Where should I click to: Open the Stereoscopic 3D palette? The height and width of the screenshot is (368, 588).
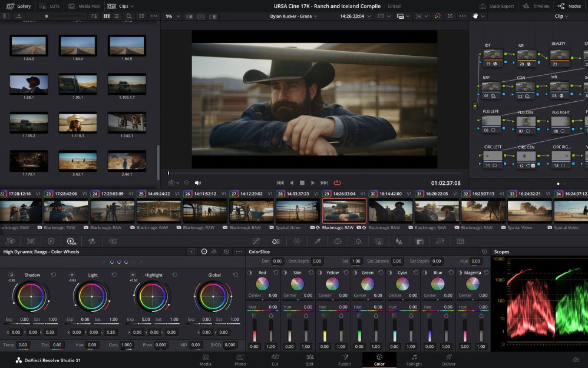461,241
